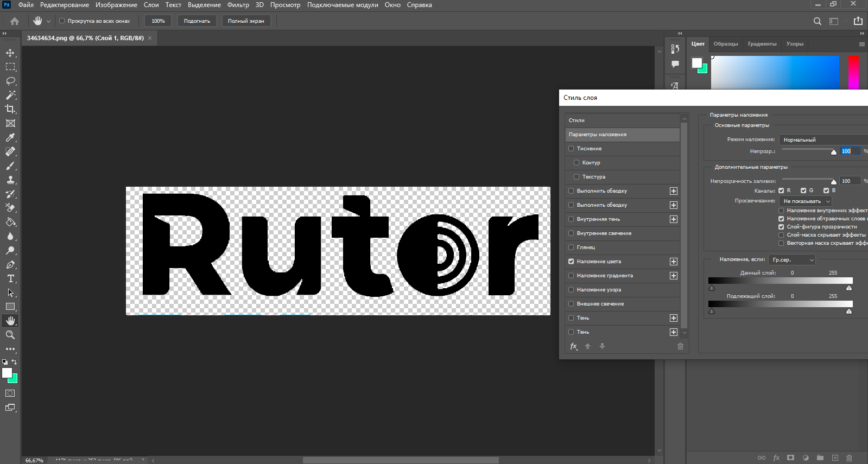This screenshot has height=464, width=868.
Task: Select the Move tool
Action: [10, 53]
